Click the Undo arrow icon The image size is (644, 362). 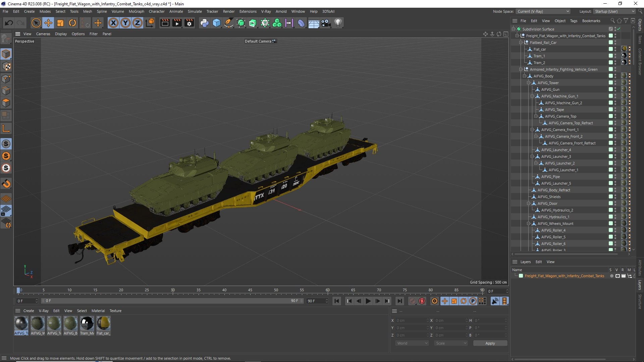pyautogui.click(x=9, y=23)
